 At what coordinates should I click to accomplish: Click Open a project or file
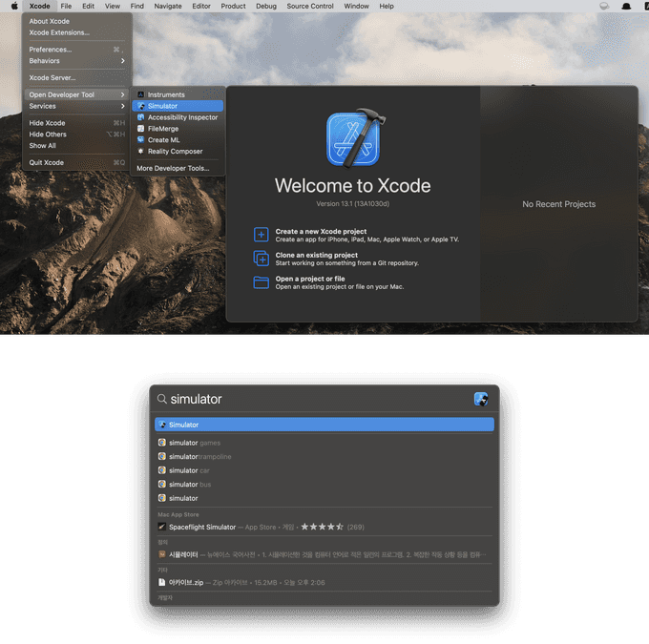click(328, 282)
